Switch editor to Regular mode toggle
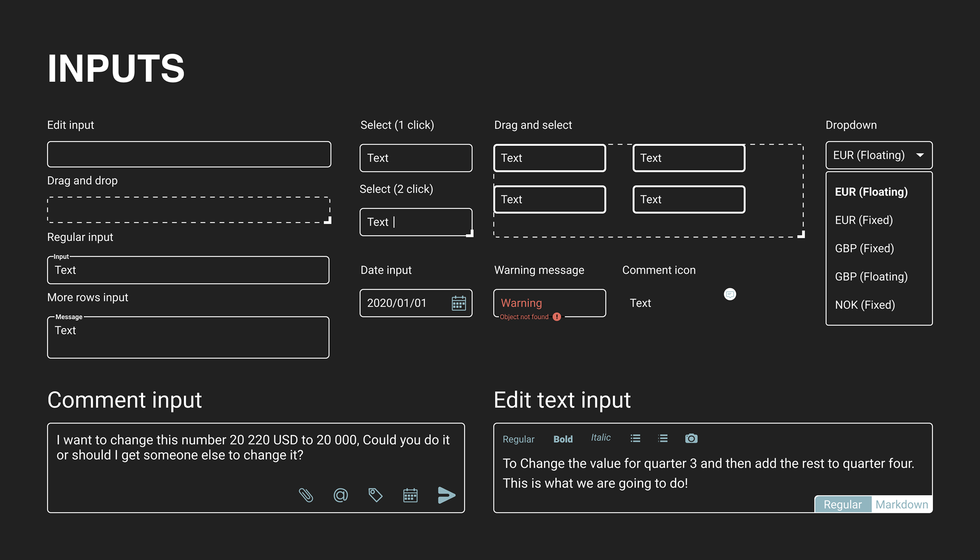The height and width of the screenshot is (560, 980). tap(842, 504)
